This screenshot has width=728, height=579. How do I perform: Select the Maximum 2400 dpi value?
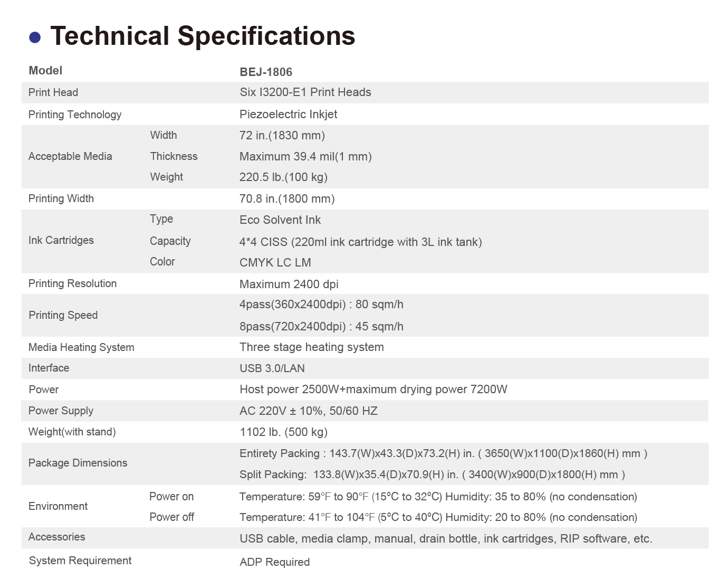pyautogui.click(x=289, y=284)
